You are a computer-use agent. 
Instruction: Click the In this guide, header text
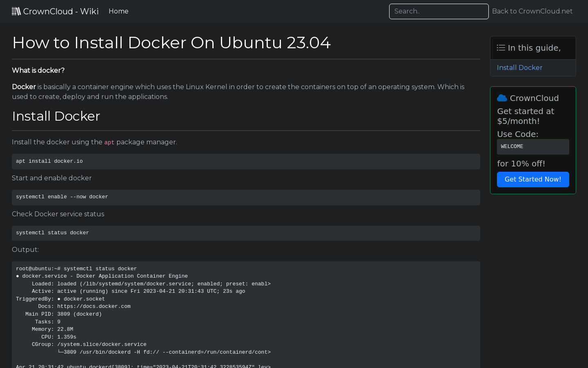click(534, 48)
